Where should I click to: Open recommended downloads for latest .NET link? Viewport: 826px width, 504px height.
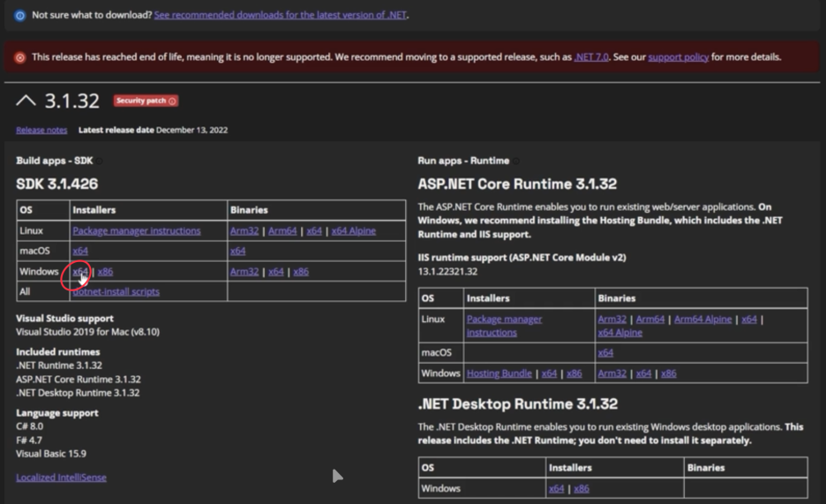point(281,15)
